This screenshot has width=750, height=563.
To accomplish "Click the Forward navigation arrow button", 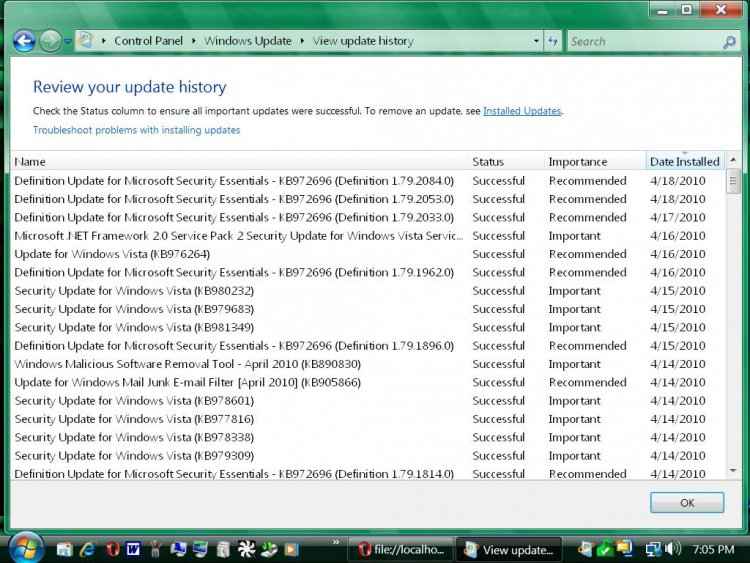I will 50,41.
